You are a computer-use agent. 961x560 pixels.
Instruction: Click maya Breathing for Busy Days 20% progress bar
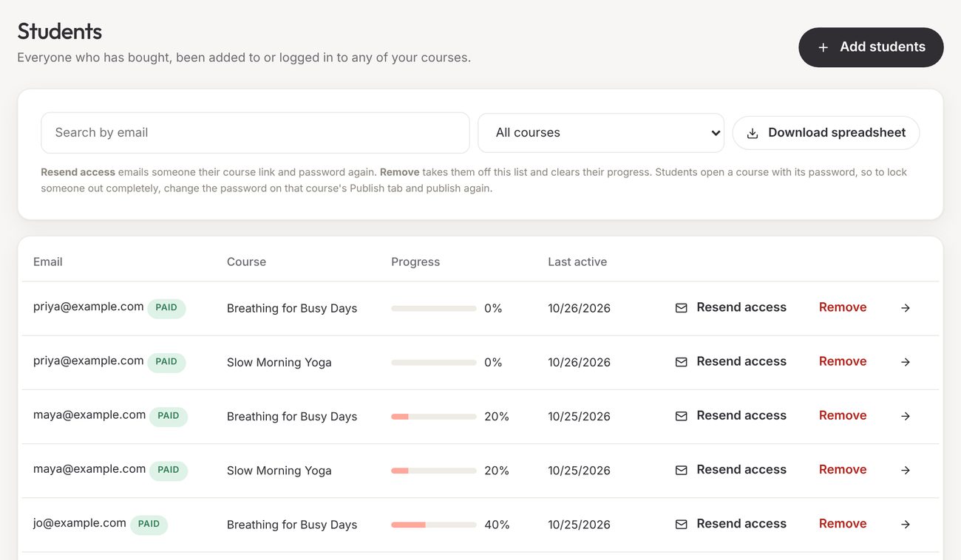[x=434, y=417]
